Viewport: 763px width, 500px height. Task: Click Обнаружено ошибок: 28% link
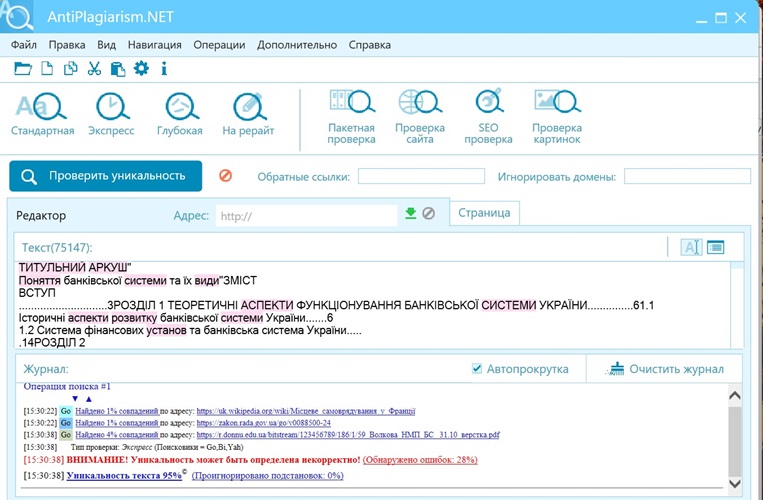420,460
